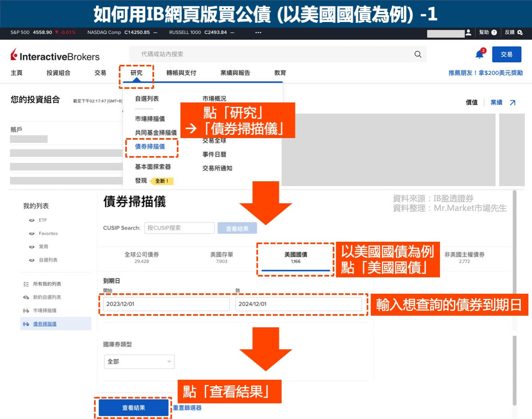Select 發現 in the research menu

click(x=141, y=180)
